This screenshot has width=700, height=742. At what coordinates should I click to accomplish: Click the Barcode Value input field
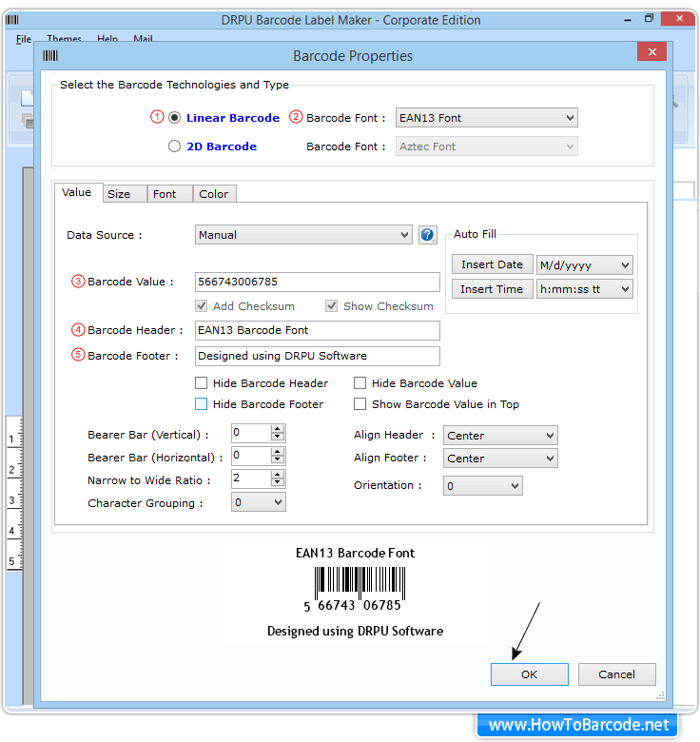318,282
